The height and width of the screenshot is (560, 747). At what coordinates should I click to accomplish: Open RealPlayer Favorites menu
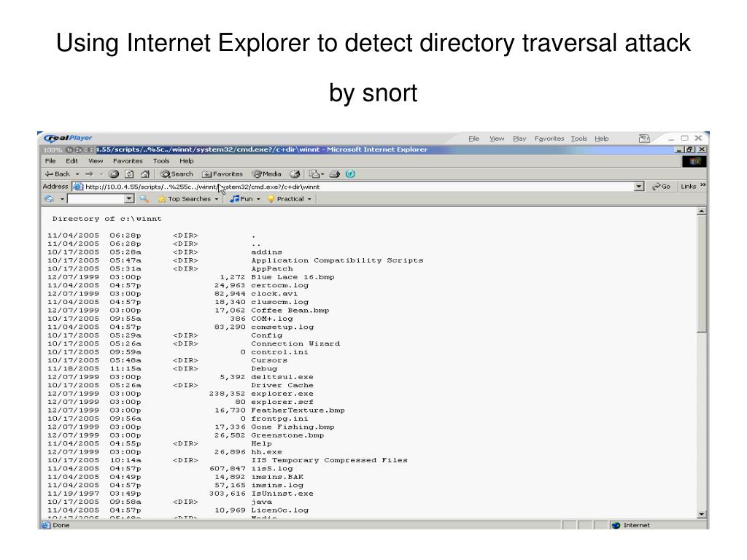(549, 139)
